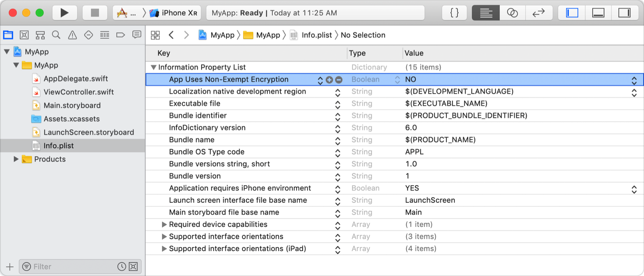
Task: Click the Run (play) button
Action: (64, 13)
